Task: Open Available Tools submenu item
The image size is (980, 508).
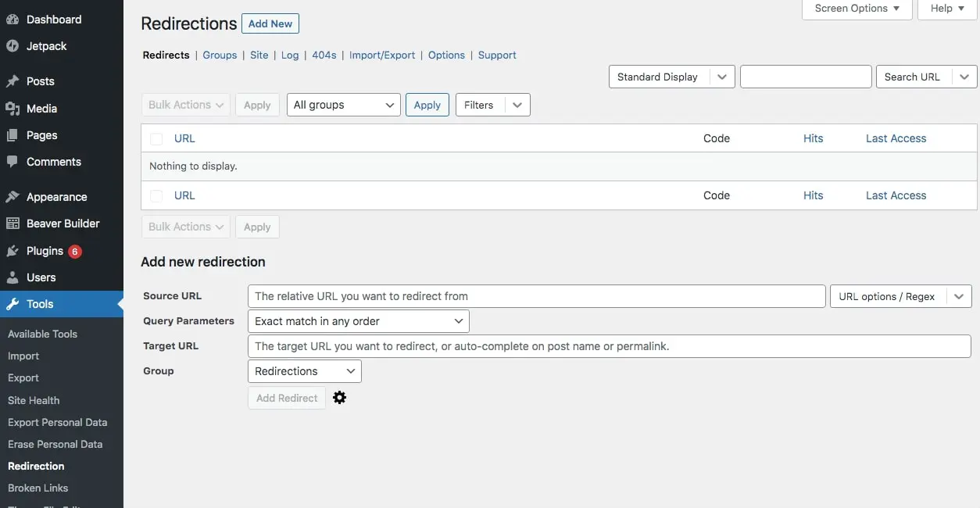Action: (43, 334)
